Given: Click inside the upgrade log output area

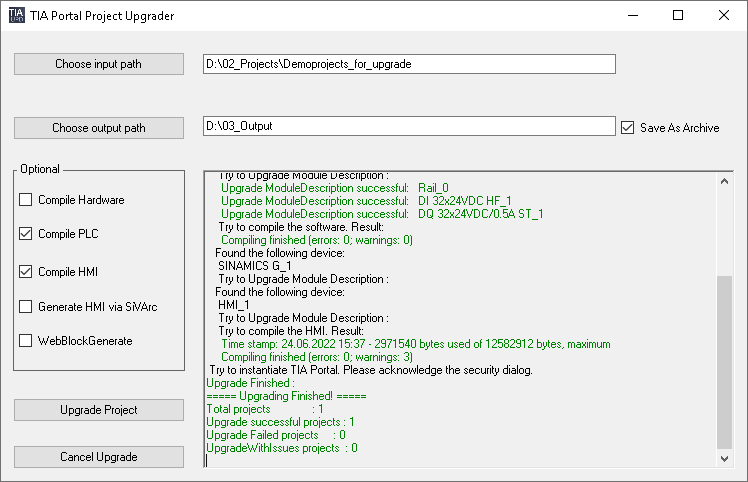Looking at the screenshot, I should click(x=460, y=319).
